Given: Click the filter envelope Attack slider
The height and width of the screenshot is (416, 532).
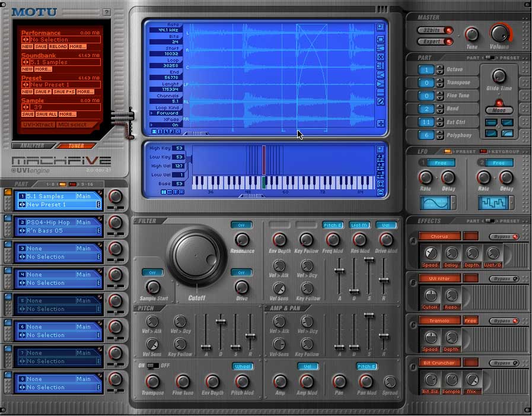Looking at the screenshot, I should point(339,271).
